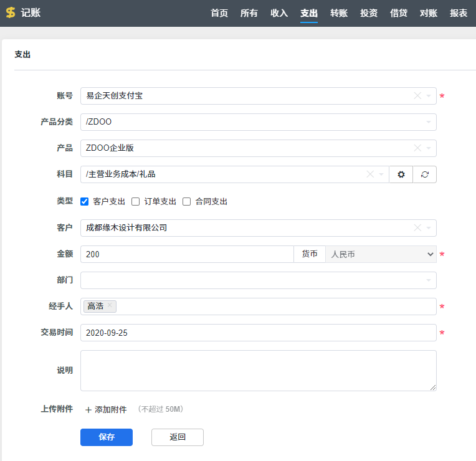Uncheck the 客户支出 checkbox
The image size is (476, 461).
(85, 201)
